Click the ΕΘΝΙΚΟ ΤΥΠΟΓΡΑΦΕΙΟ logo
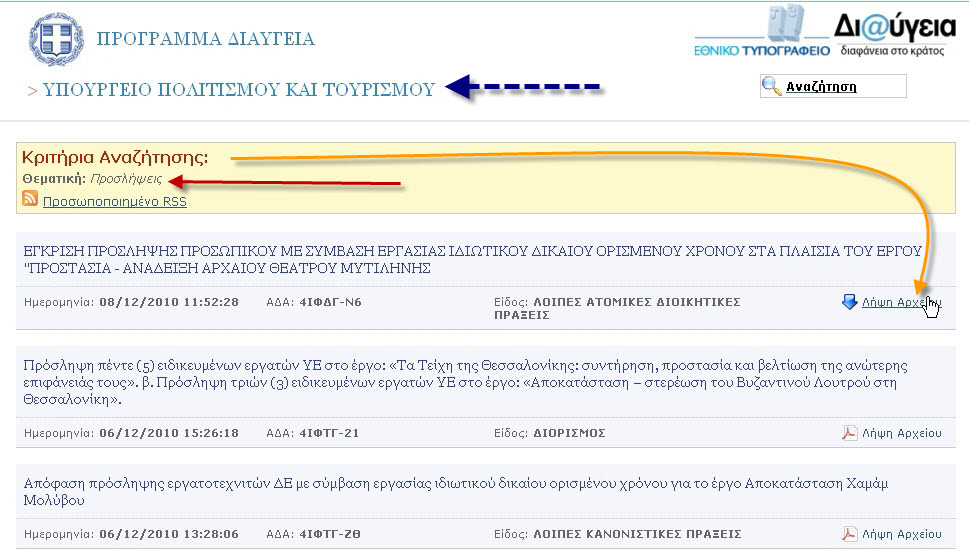The width and height of the screenshot is (969, 552). (761, 32)
